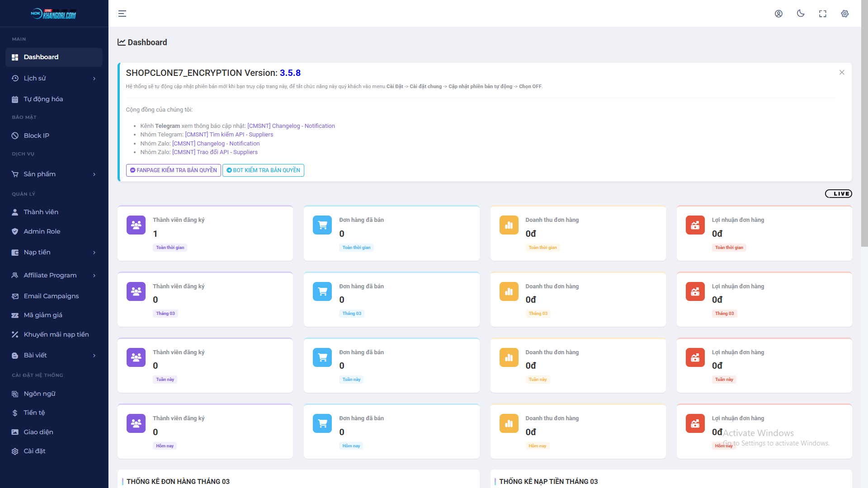Open the Giao diện section
Image resolution: width=868 pixels, height=488 pixels.
pyautogui.click(x=38, y=432)
